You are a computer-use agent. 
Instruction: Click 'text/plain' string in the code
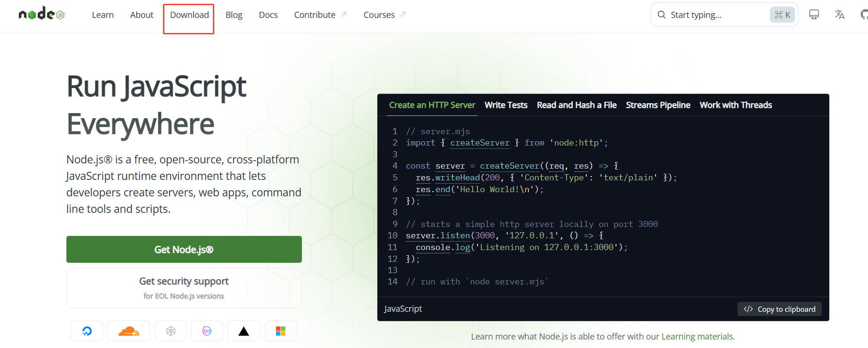pyautogui.click(x=628, y=178)
